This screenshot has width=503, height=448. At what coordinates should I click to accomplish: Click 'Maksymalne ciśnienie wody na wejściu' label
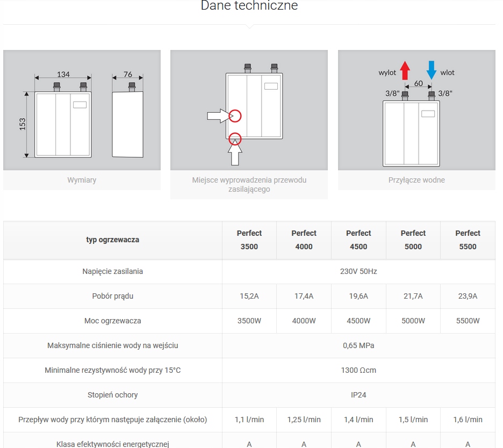click(113, 345)
